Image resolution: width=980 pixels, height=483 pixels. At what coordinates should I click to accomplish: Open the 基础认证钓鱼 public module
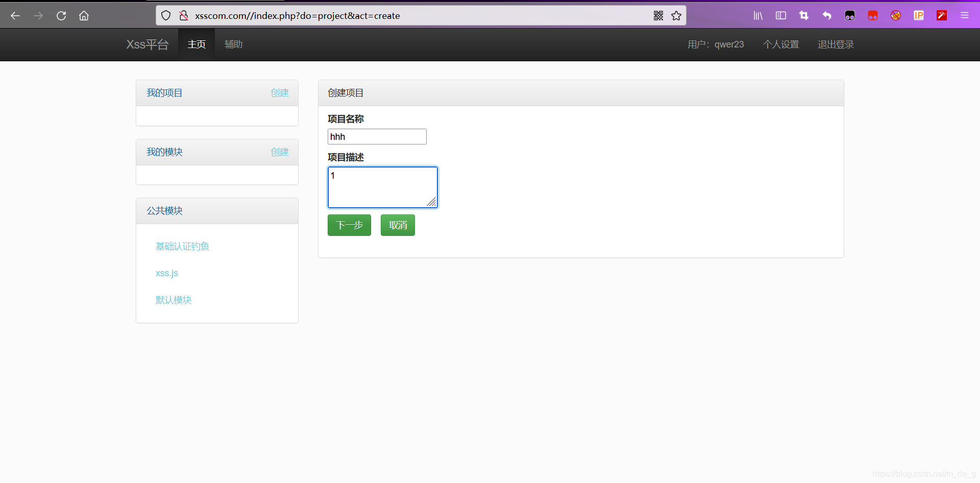[x=182, y=247]
